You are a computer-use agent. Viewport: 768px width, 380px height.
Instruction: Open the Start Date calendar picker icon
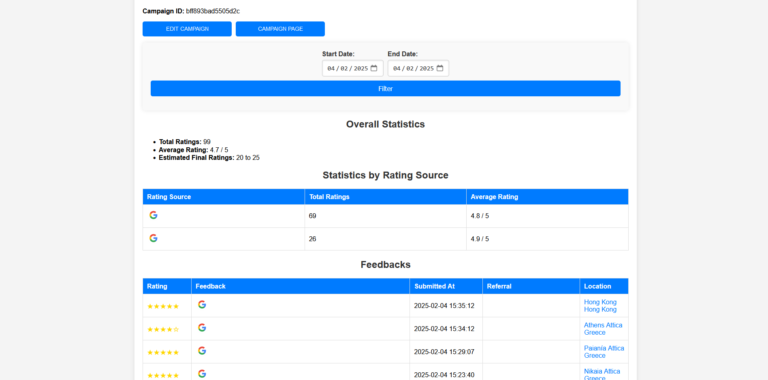pos(374,69)
